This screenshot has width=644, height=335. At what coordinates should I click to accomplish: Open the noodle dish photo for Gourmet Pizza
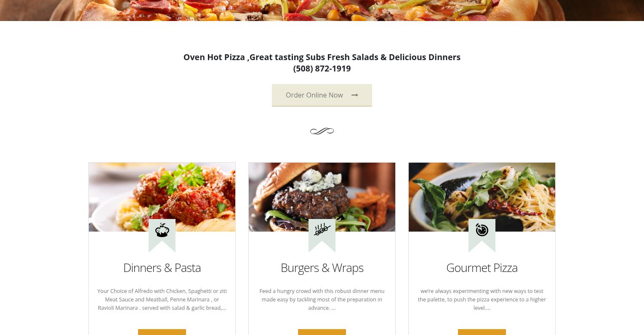(482, 197)
